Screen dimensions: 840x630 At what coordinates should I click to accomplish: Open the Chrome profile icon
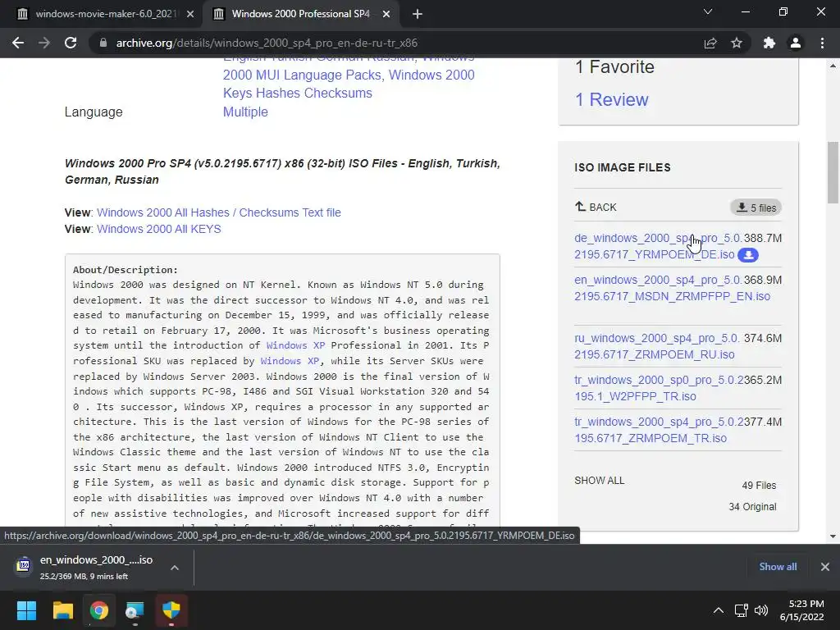pos(796,43)
